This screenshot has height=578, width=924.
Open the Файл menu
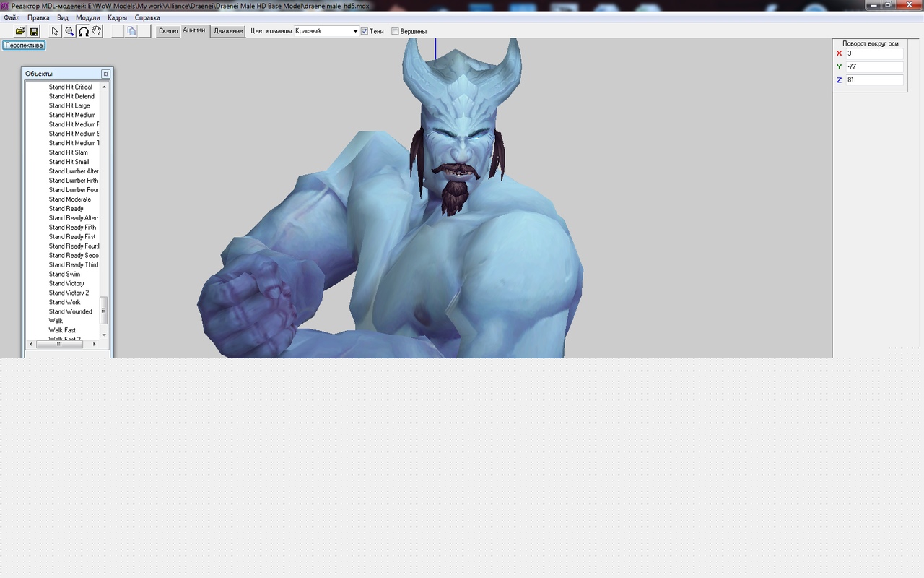pyautogui.click(x=12, y=17)
